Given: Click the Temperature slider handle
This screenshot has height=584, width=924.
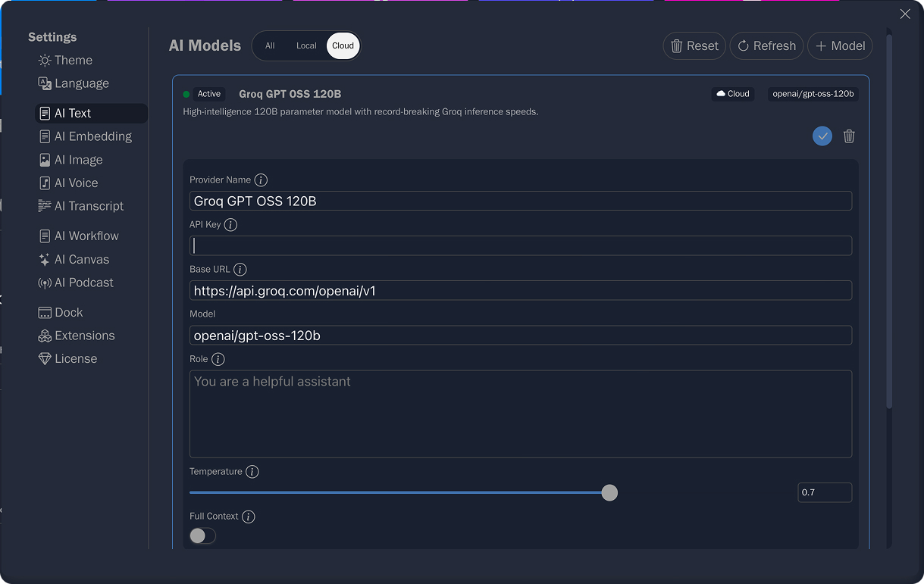Looking at the screenshot, I should tap(609, 493).
